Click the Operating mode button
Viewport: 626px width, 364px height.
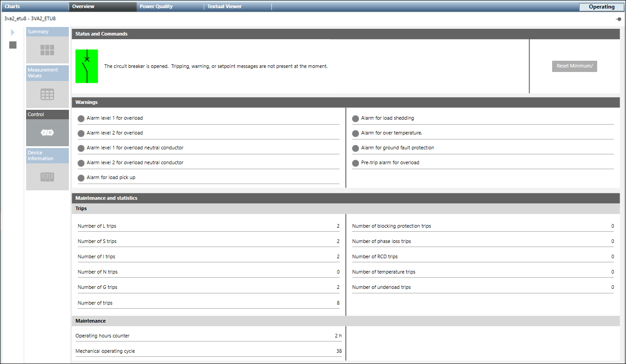tap(601, 7)
